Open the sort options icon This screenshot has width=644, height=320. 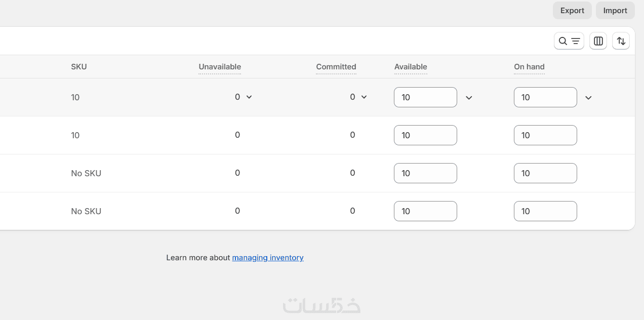(621, 41)
